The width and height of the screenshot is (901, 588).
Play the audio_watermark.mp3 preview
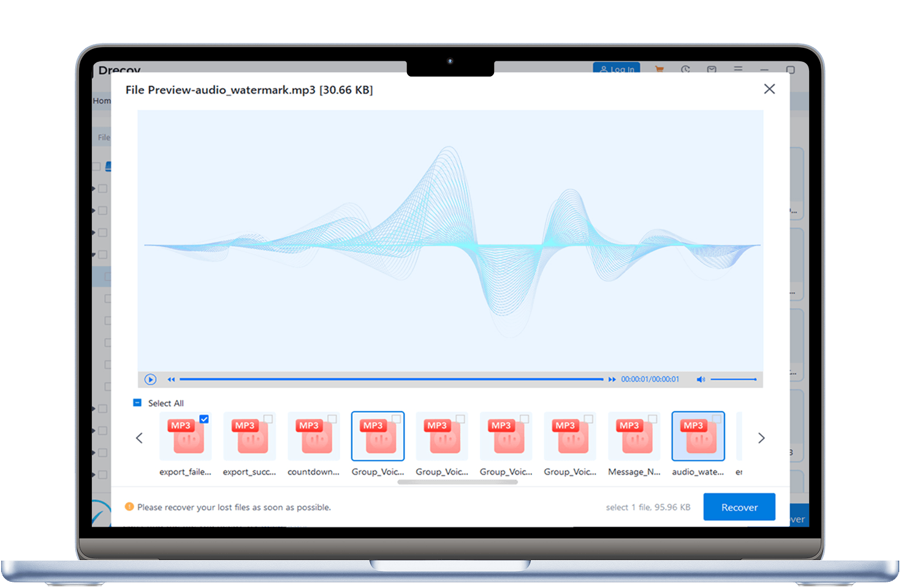pyautogui.click(x=150, y=379)
